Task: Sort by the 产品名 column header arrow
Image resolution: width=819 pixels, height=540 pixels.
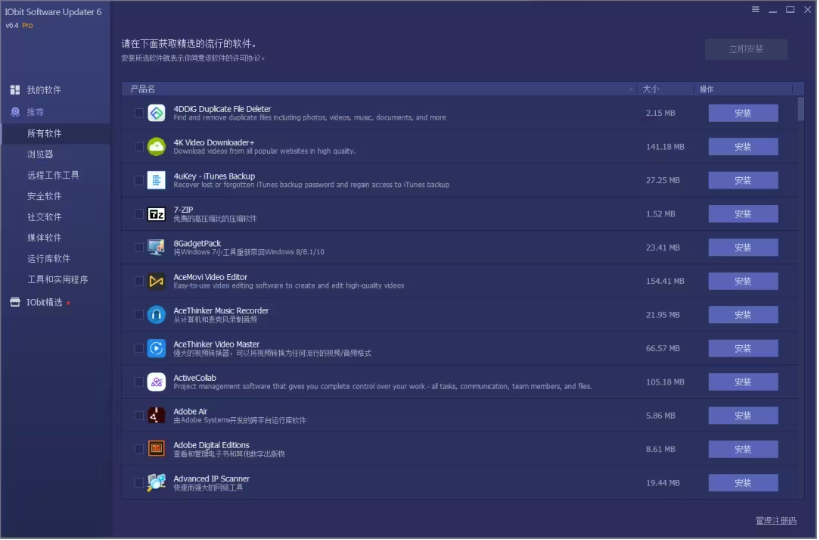Action: tap(631, 89)
